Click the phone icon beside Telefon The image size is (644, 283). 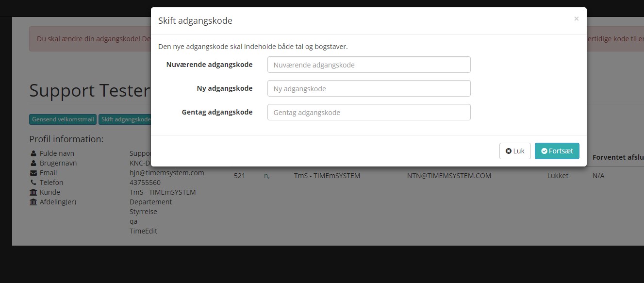pos(33,182)
